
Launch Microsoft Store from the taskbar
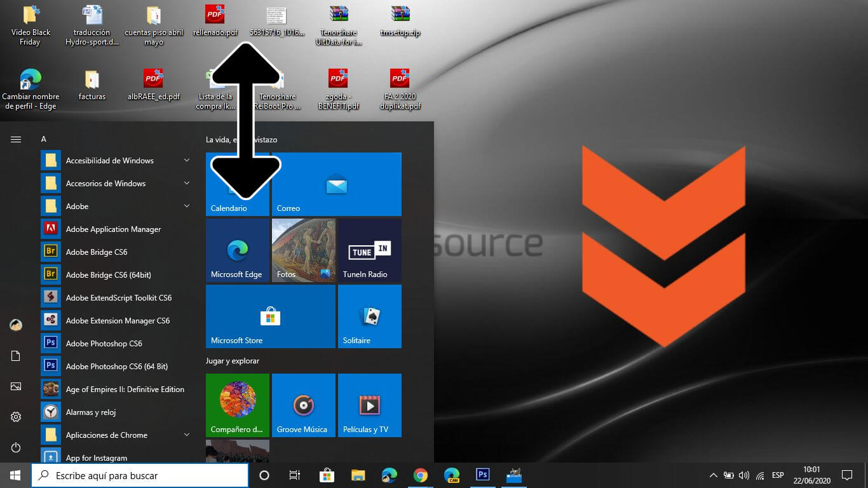(x=327, y=475)
